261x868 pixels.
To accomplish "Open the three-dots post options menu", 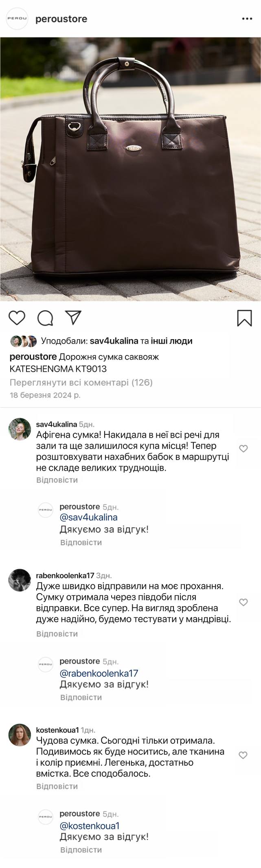I will [247, 19].
